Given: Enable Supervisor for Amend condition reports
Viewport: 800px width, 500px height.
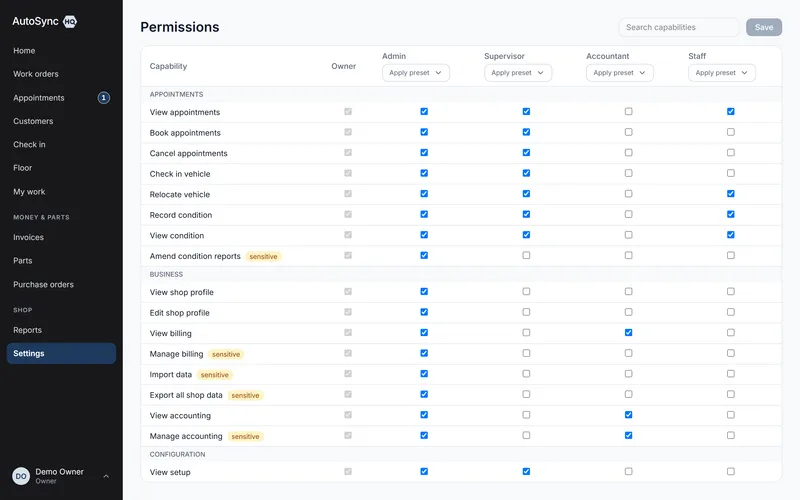Looking at the screenshot, I should (x=526, y=255).
